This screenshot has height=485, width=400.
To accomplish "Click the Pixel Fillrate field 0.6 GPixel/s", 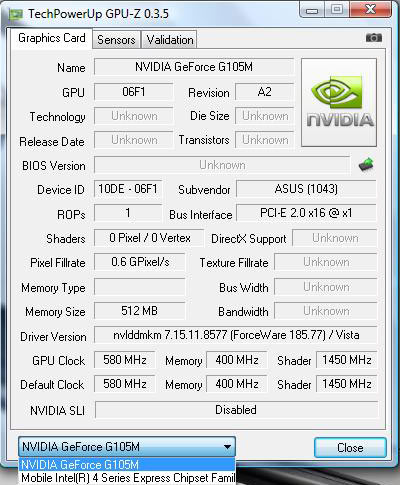I will coord(140,262).
